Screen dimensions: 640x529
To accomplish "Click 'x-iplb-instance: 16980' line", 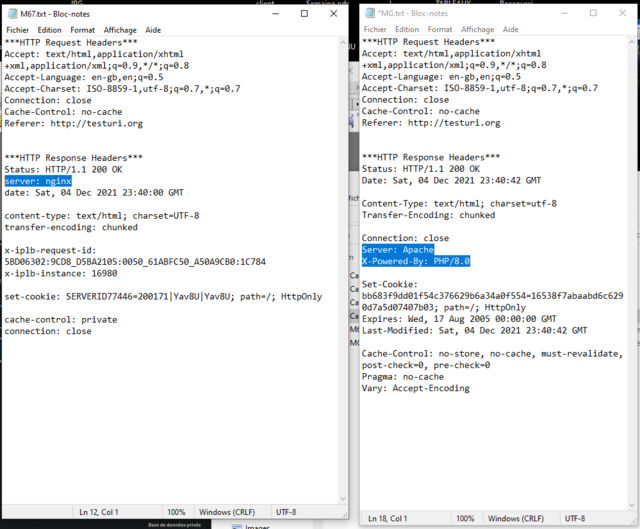I will [x=61, y=273].
